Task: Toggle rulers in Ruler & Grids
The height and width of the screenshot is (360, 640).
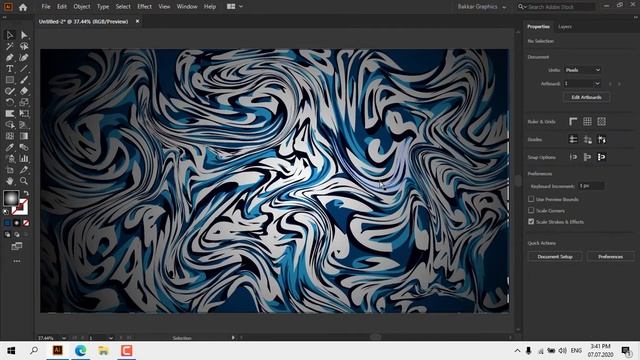Action: pos(573,121)
